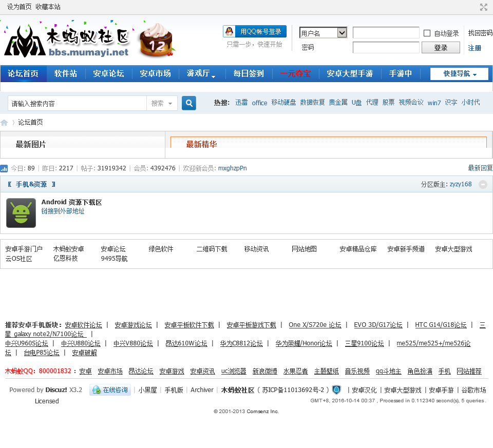Open the 手游中 nav item
This screenshot has width=493, height=448.
click(x=400, y=73)
